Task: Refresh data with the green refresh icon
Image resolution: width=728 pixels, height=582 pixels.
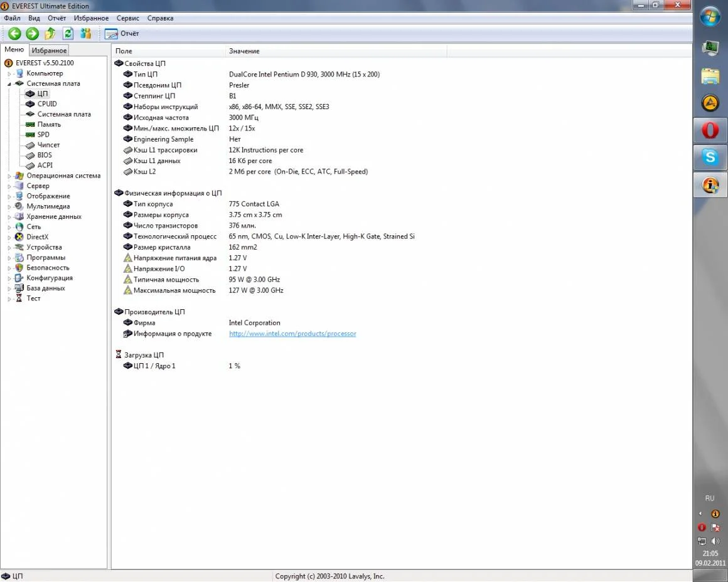Action: pos(68,33)
